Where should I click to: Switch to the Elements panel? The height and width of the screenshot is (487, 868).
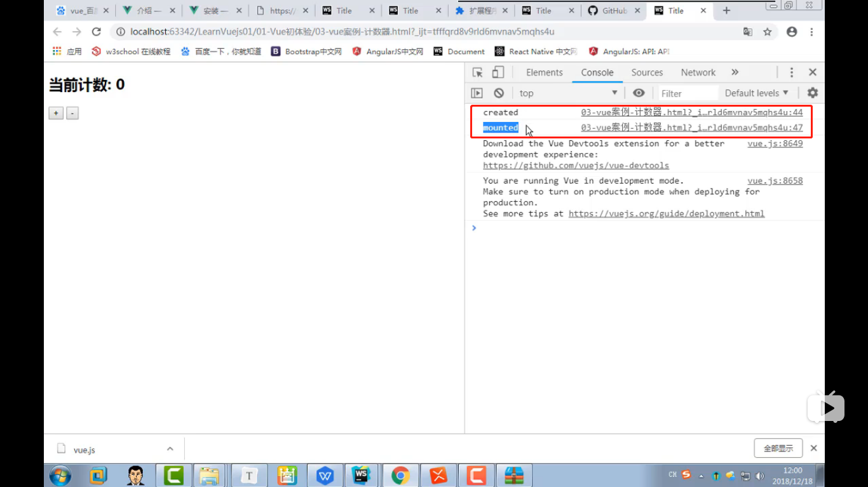[x=545, y=72]
